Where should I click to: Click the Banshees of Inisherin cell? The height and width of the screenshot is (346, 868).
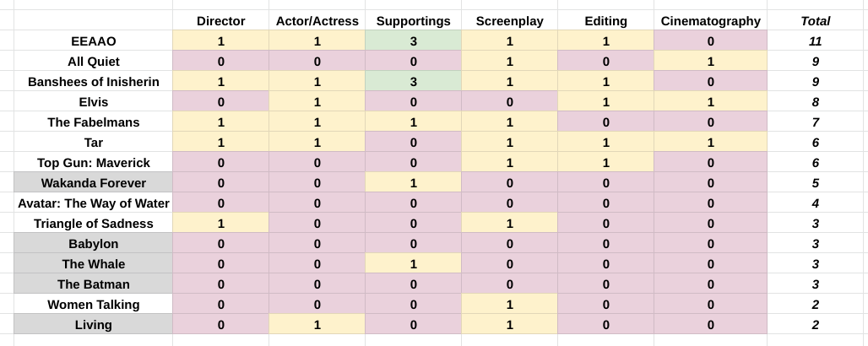coord(94,82)
